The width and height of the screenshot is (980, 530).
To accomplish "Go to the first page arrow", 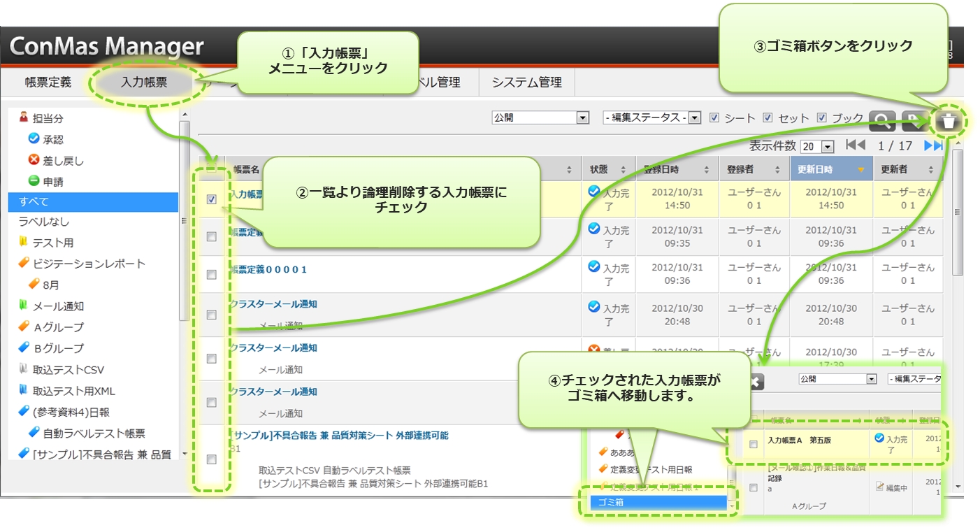I will pos(855,145).
